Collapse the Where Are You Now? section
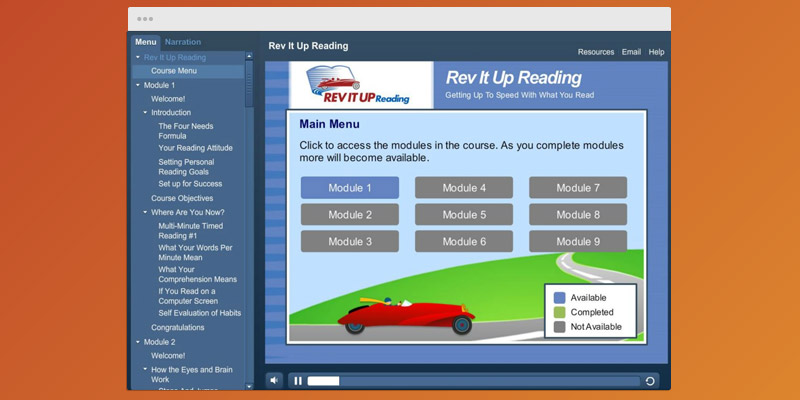 (145, 212)
